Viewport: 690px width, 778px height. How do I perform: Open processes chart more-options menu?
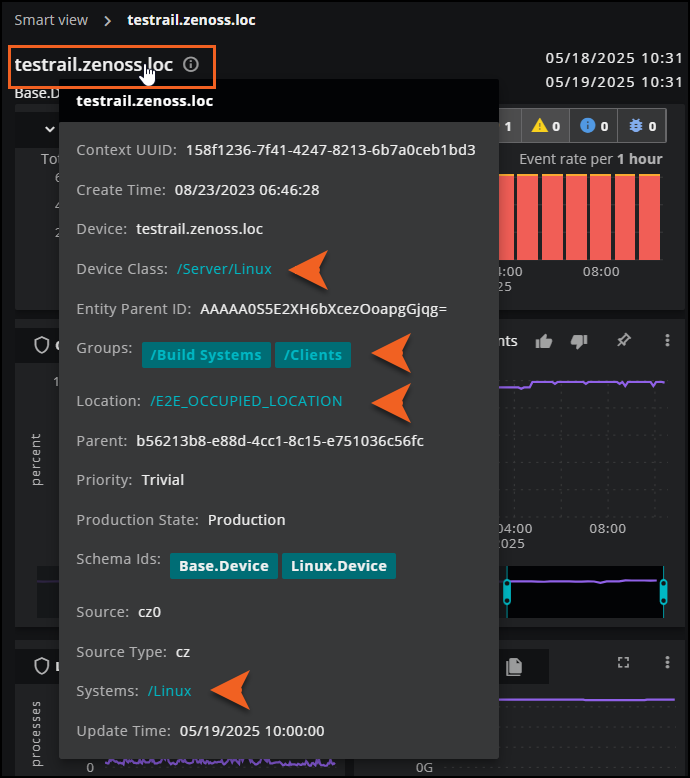[x=667, y=662]
